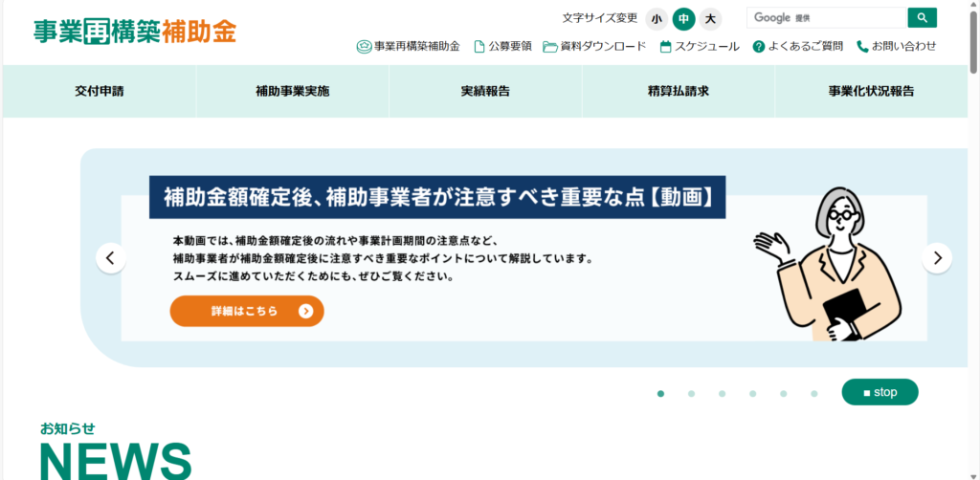This screenshot has width=980, height=480.
Task: Click the green search magnifier button
Action: [922, 18]
